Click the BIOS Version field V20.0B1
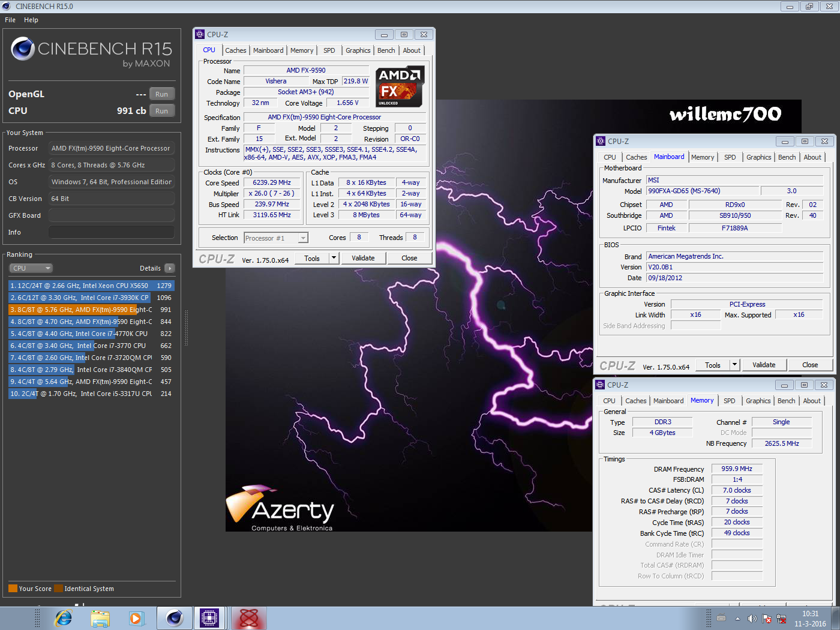This screenshot has width=840, height=630. click(735, 267)
